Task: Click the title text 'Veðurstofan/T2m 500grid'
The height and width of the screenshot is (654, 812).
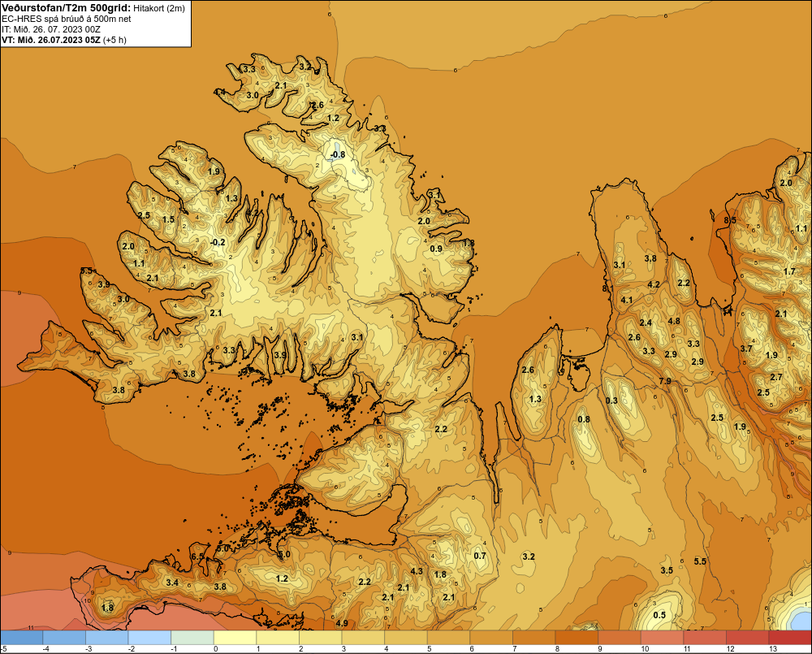Action: pos(66,8)
